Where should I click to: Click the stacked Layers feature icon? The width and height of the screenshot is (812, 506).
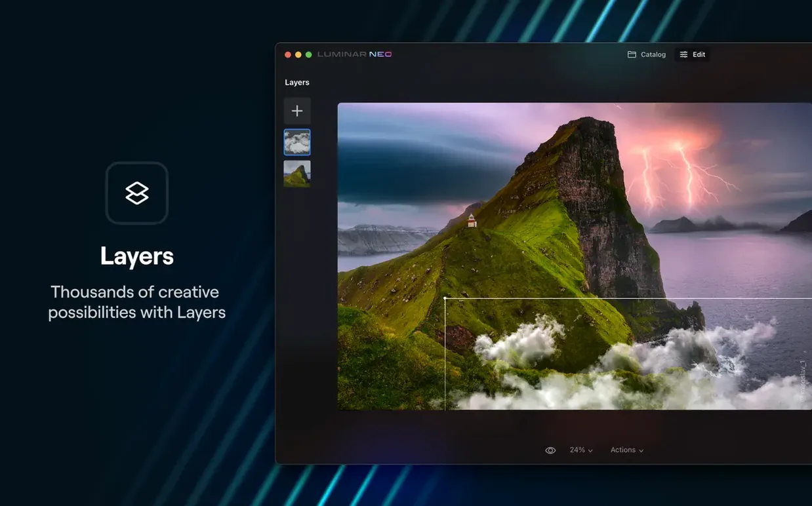137,193
